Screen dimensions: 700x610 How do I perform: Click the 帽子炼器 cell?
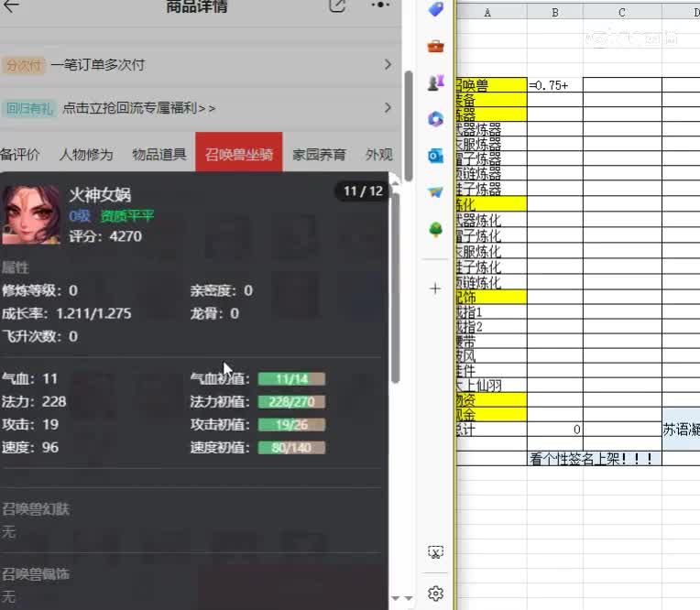(x=491, y=158)
